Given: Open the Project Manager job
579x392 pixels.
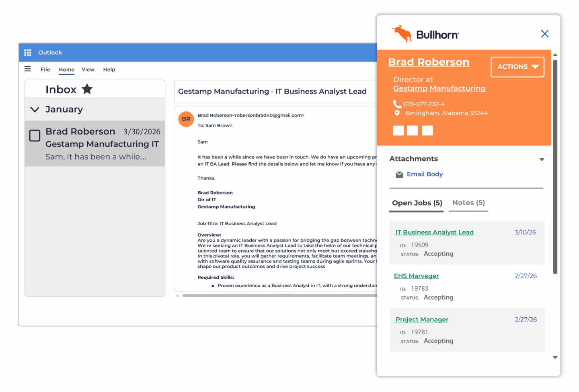Looking at the screenshot, I should coord(422,320).
